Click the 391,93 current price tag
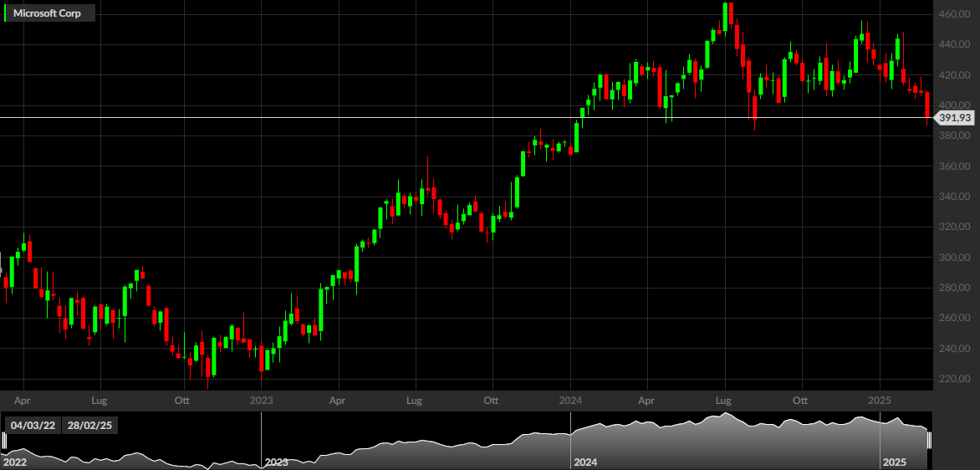Image resolution: width=980 pixels, height=470 pixels. [953, 117]
